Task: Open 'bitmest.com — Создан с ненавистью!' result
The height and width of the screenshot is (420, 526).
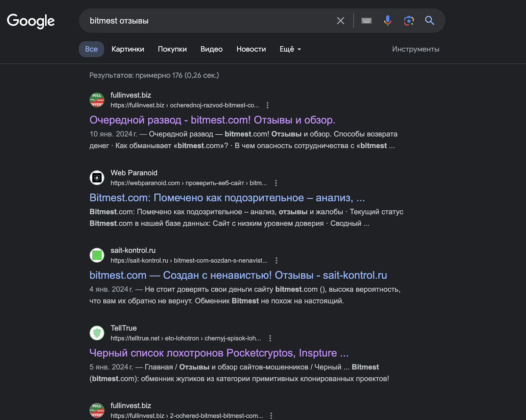Action: tap(238, 275)
